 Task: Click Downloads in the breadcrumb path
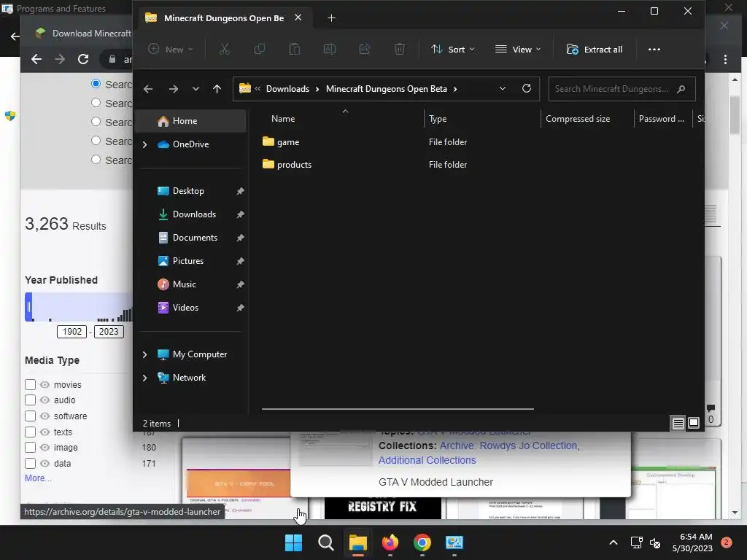(287, 89)
